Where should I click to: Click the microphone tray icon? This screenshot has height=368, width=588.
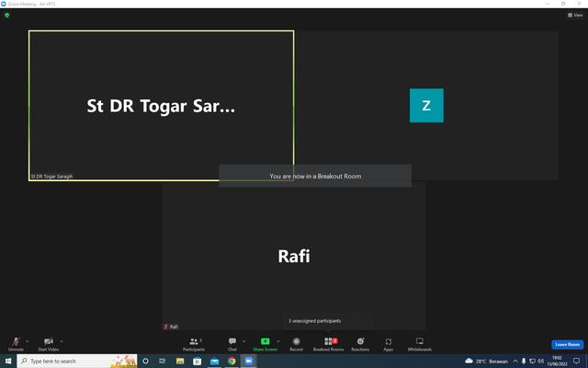[x=524, y=362]
